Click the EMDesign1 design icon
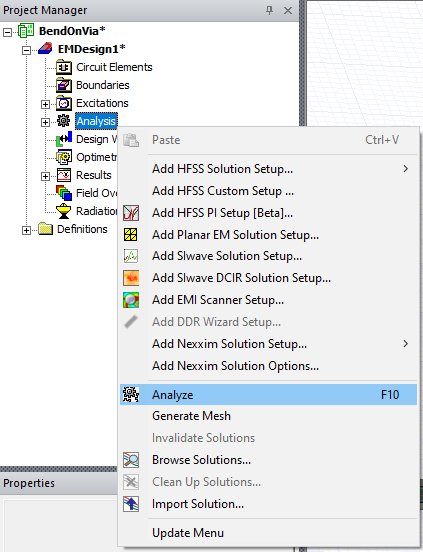Viewport: 423px width, 552px height. click(x=45, y=49)
